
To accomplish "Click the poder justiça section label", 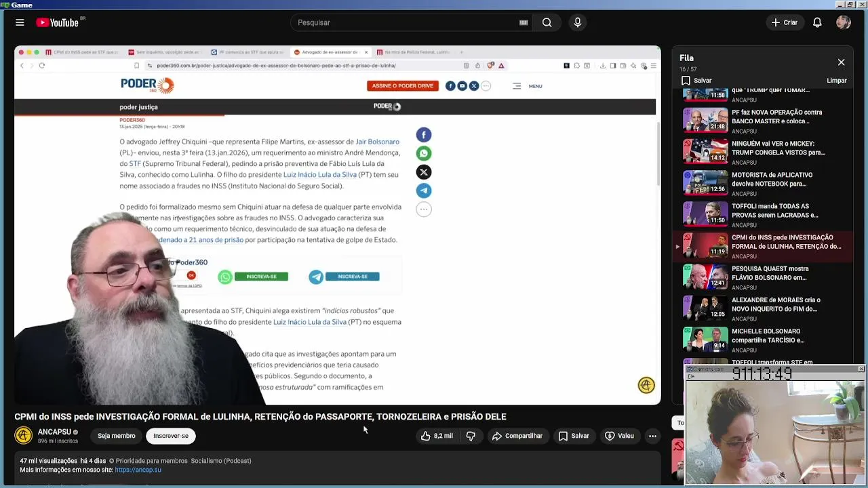I will click(138, 107).
